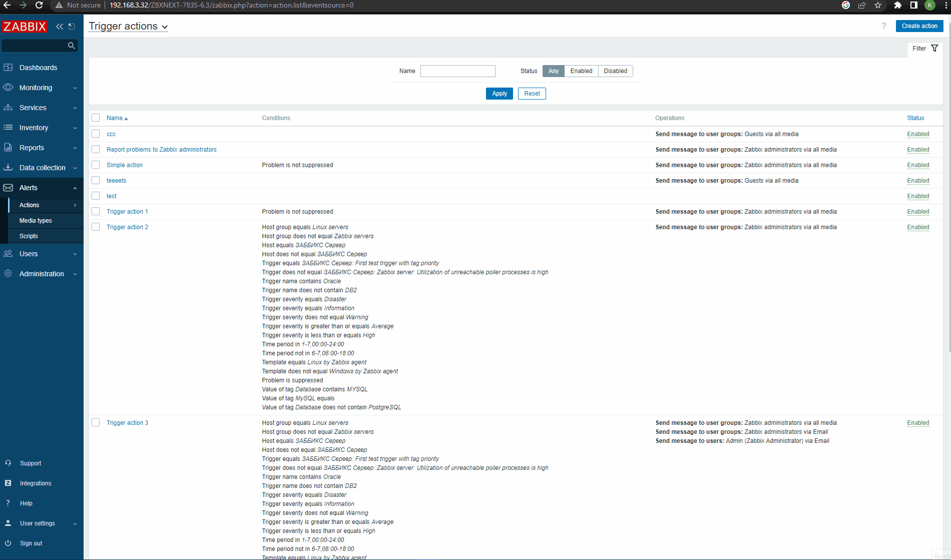The image size is (951, 560).
Task: Click the Users people icon
Action: point(8,254)
